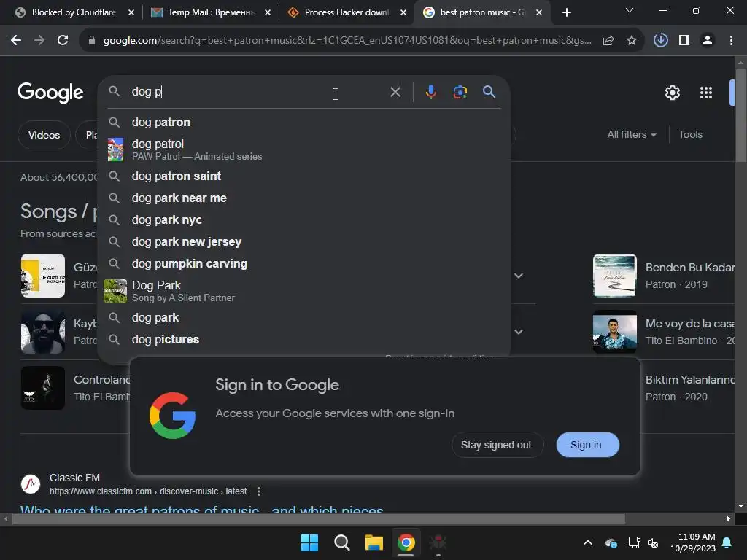
Task: Bookmark this tab with star icon
Action: [x=632, y=41]
